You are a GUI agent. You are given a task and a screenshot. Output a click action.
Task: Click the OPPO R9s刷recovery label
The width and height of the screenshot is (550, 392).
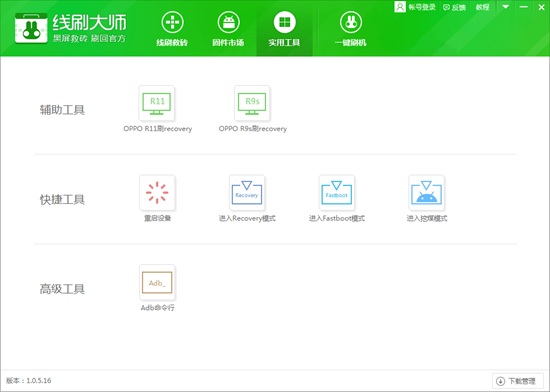[253, 129]
